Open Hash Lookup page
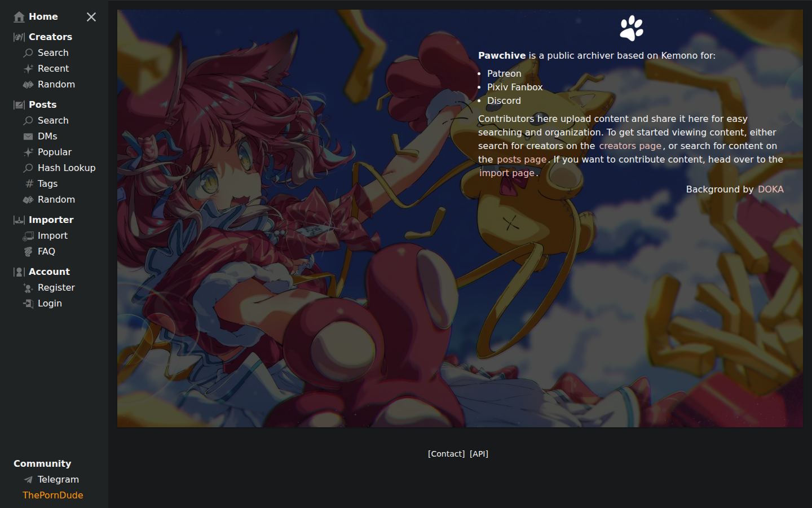Image resolution: width=812 pixels, height=508 pixels. 67,168
